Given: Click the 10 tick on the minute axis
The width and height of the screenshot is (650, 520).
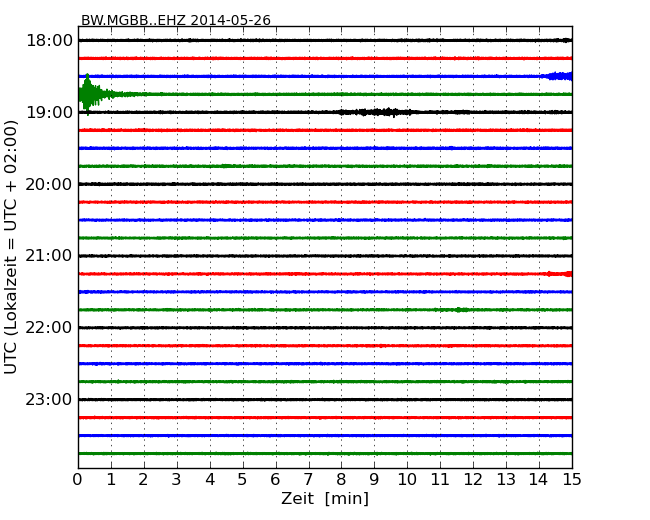Looking at the screenshot, I should (407, 479).
